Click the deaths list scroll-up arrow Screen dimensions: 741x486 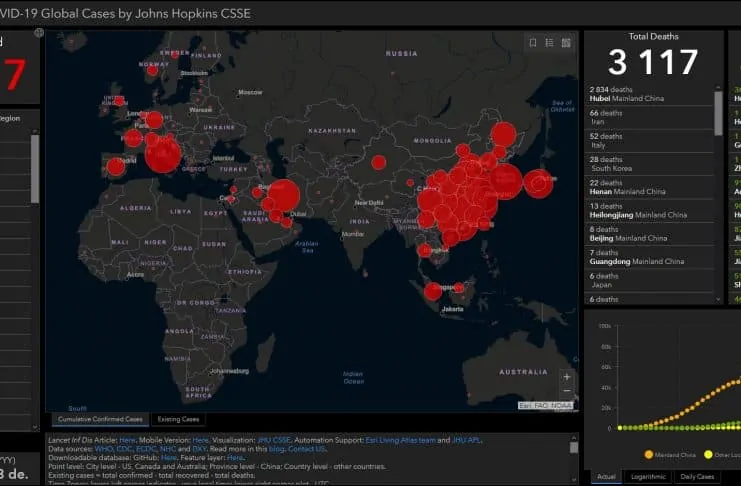[718, 87]
